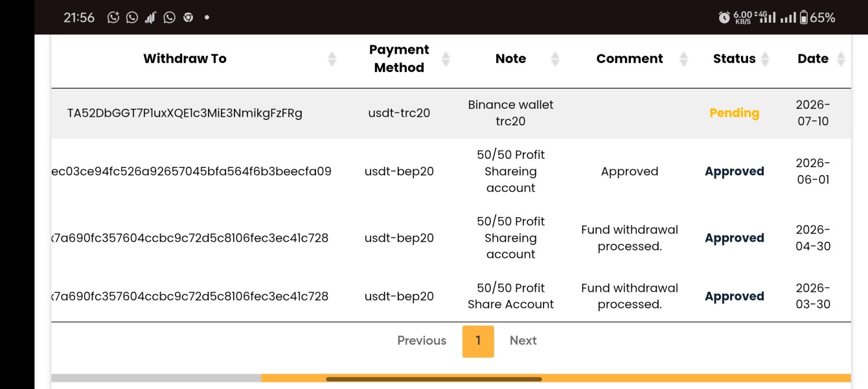This screenshot has height=389, width=868.
Task: Click TA52DbGGT7P1uxXQE1c3MiE3NmikgFzFRg wallet address
Action: coord(185,113)
